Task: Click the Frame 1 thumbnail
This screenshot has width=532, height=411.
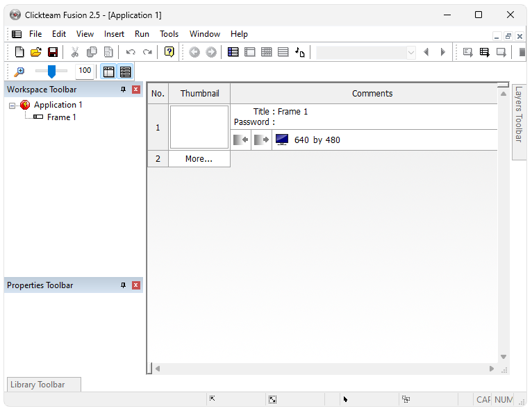Action: pyautogui.click(x=199, y=127)
